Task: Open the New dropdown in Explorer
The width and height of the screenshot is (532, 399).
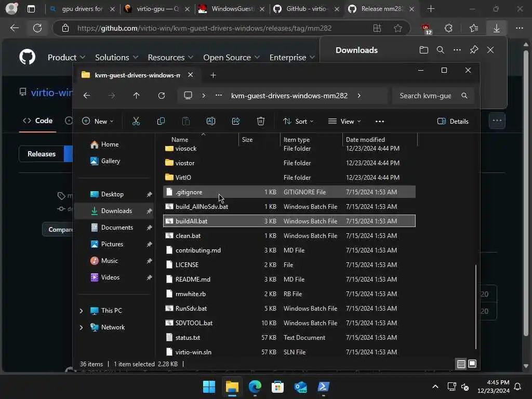Action: tap(98, 121)
